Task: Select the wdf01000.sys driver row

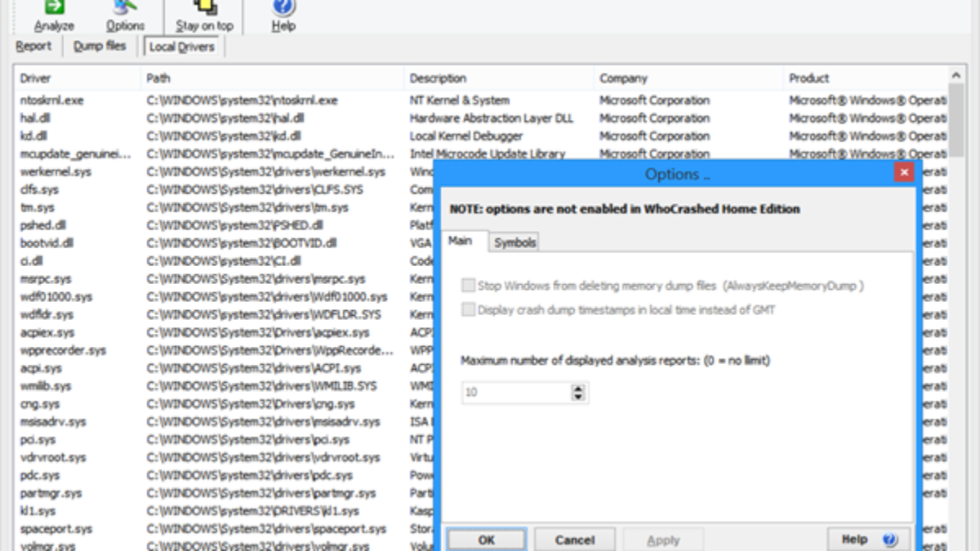Action: click(225, 297)
